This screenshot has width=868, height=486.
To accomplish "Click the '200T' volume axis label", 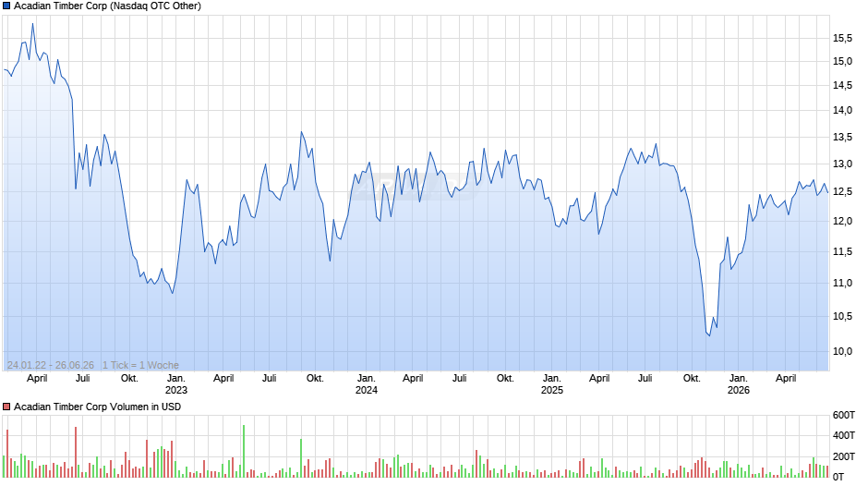I will 844,456.
